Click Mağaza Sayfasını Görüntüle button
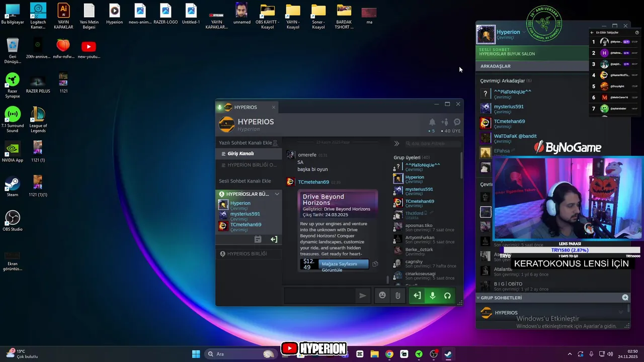 coord(344,264)
